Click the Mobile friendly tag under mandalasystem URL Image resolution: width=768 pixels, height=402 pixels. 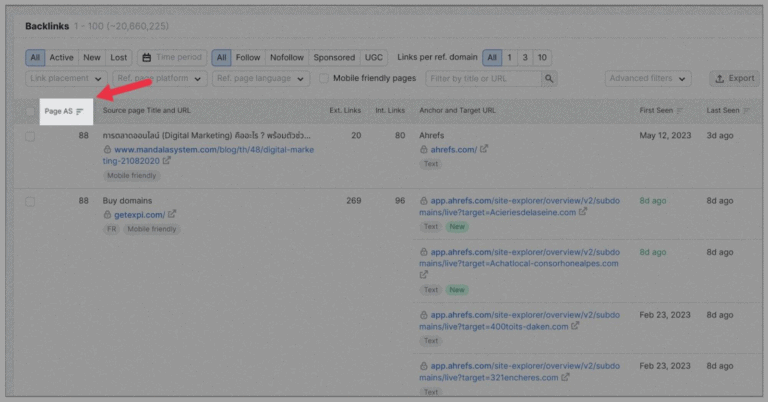coord(131,175)
